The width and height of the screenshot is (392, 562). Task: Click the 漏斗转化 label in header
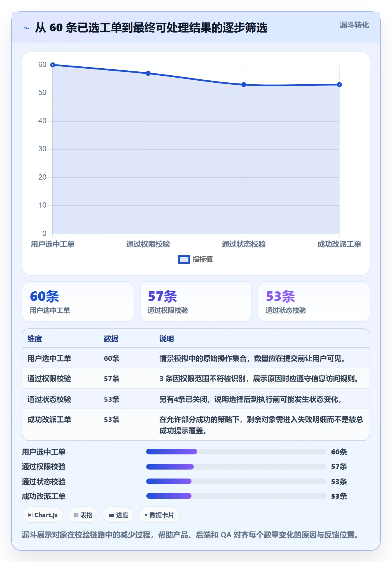(354, 25)
